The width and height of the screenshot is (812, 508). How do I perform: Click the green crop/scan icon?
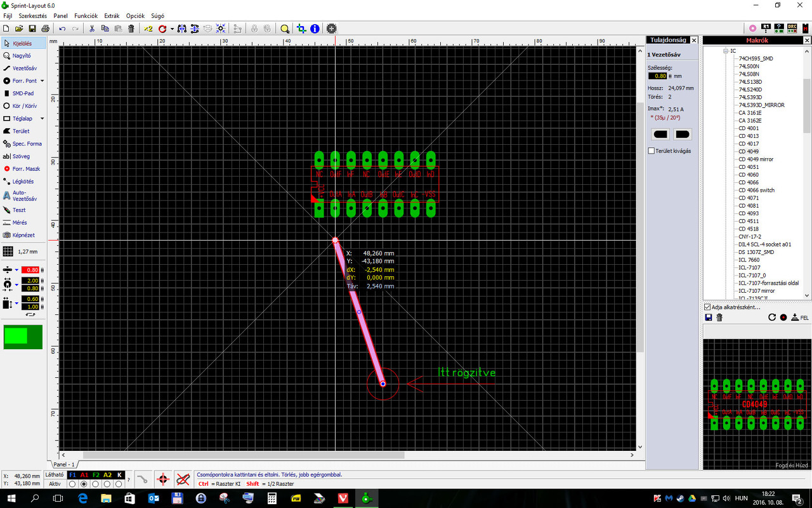302,29
